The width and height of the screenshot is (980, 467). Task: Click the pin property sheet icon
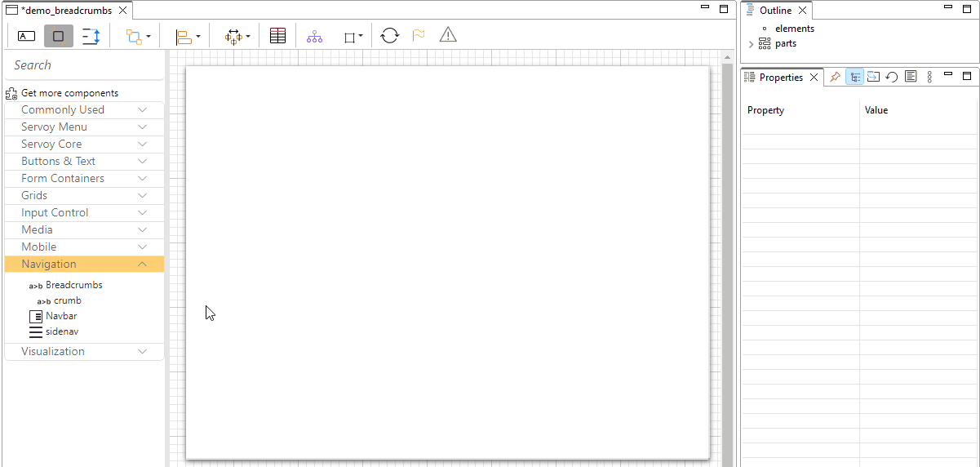[x=835, y=77]
